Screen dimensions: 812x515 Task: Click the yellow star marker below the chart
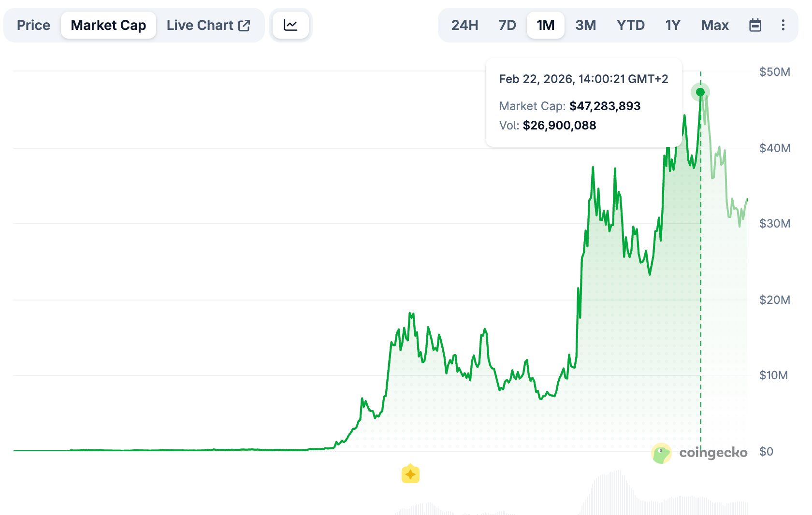tap(410, 474)
